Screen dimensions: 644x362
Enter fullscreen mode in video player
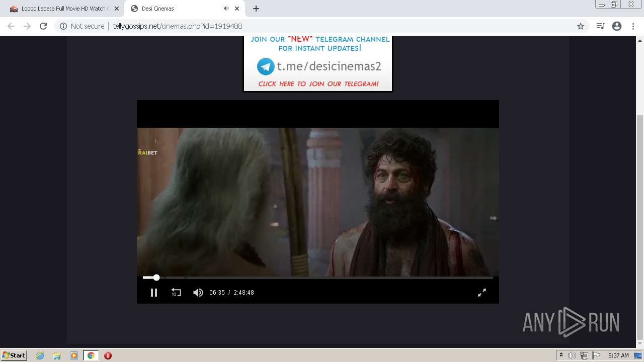(482, 292)
